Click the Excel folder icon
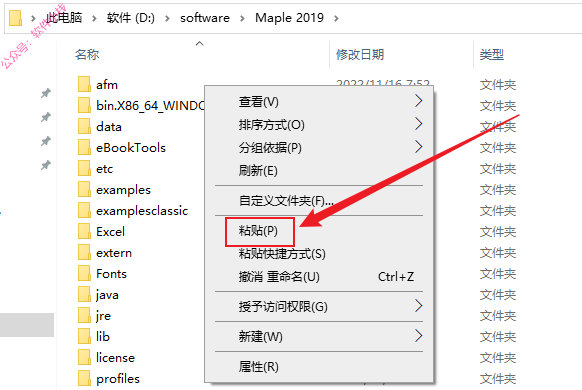Image resolution: width=582 pixels, height=390 pixels. [84, 232]
